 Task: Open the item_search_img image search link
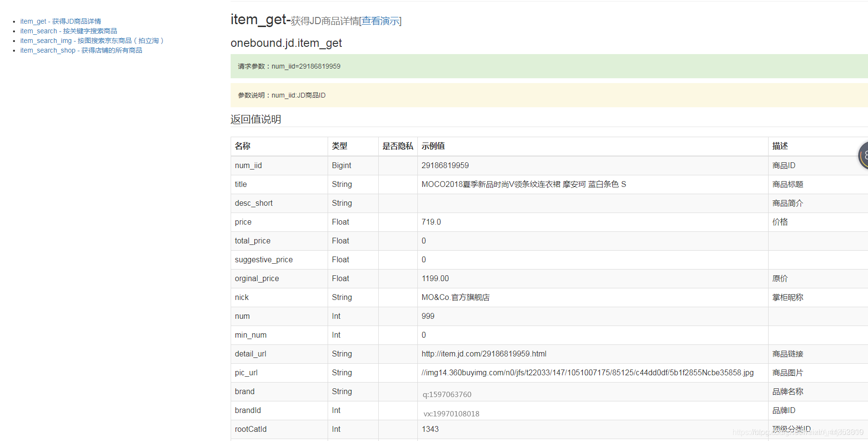92,41
